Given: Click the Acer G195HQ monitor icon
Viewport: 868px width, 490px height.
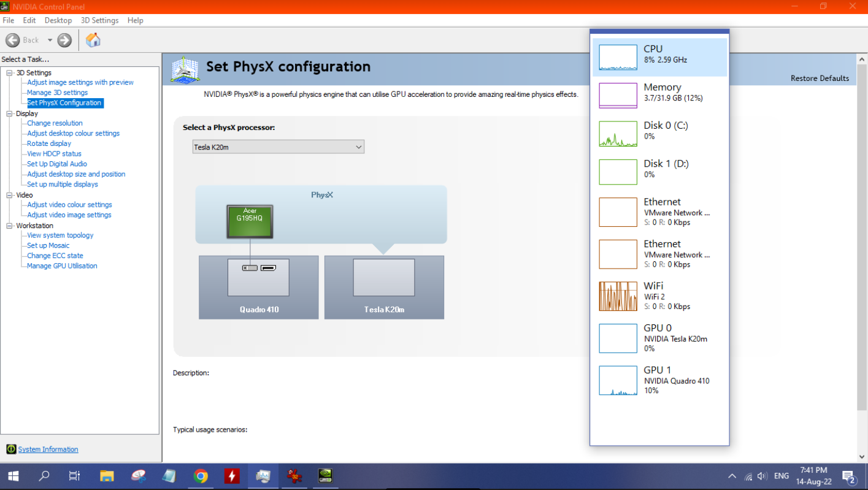Looking at the screenshot, I should pyautogui.click(x=250, y=222).
